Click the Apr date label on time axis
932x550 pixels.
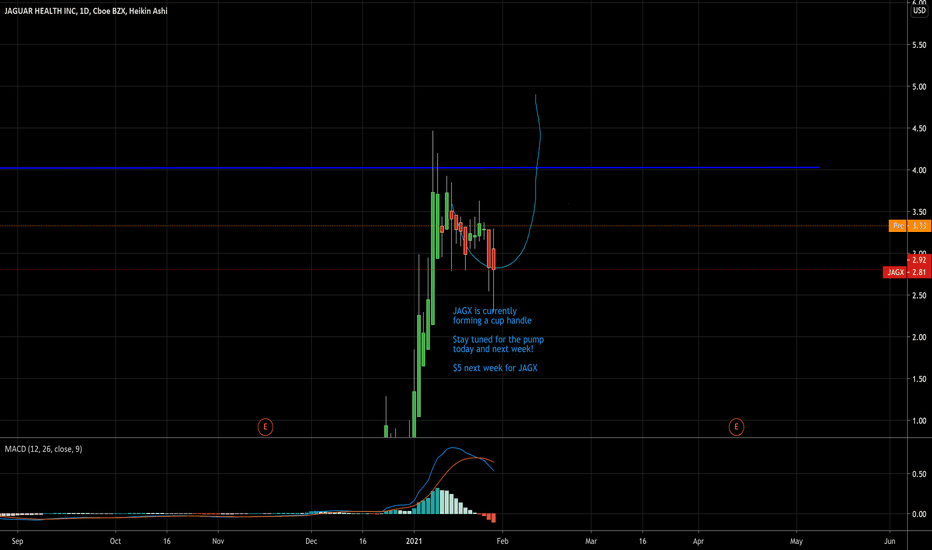tap(698, 541)
